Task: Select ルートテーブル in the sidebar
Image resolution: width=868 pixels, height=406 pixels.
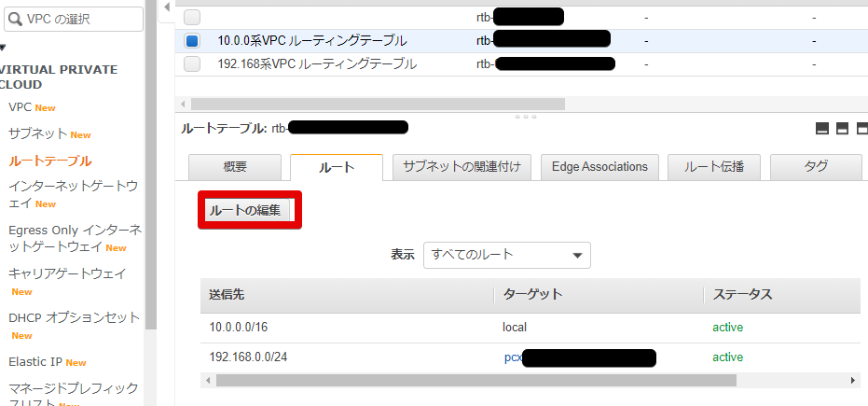Action: point(49,161)
